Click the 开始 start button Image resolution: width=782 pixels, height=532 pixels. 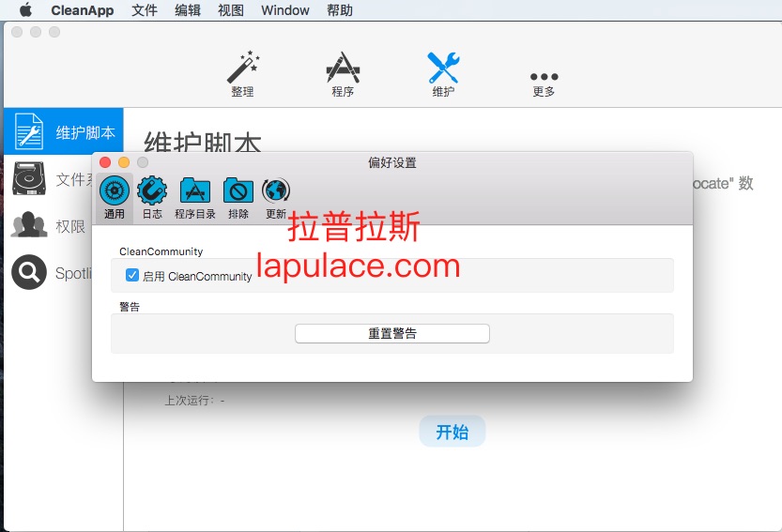[x=452, y=432]
